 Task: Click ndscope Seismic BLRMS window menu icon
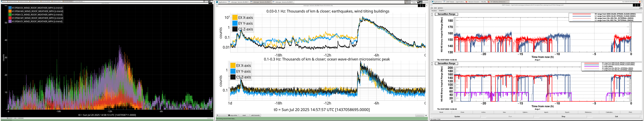point(217,5)
